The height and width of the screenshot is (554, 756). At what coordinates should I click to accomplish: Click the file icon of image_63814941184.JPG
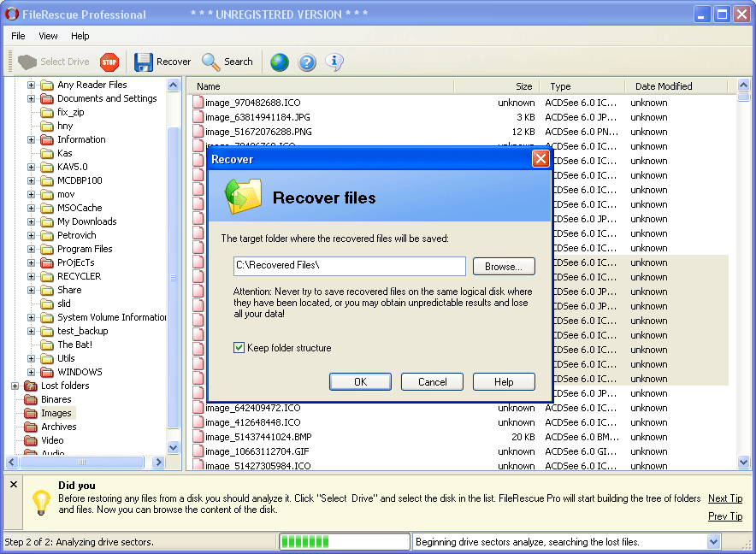pyautogui.click(x=198, y=116)
